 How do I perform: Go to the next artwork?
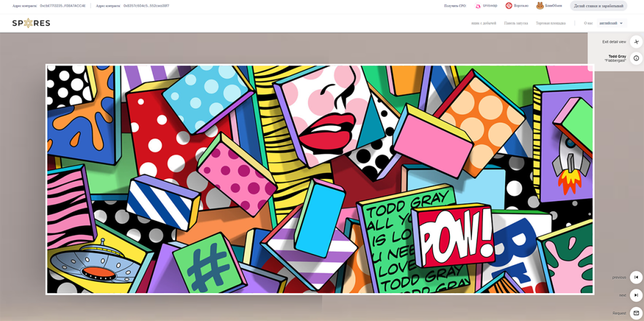pos(636,295)
